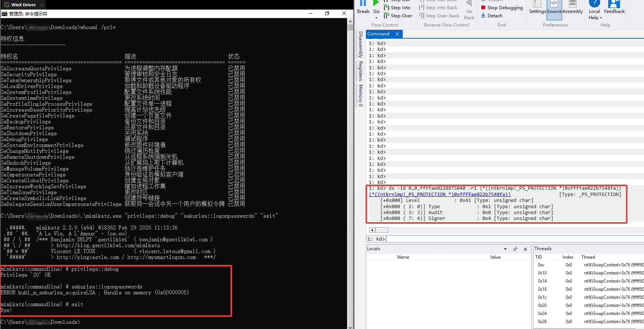Select thread row with TID 0x10

[x=589, y=273]
